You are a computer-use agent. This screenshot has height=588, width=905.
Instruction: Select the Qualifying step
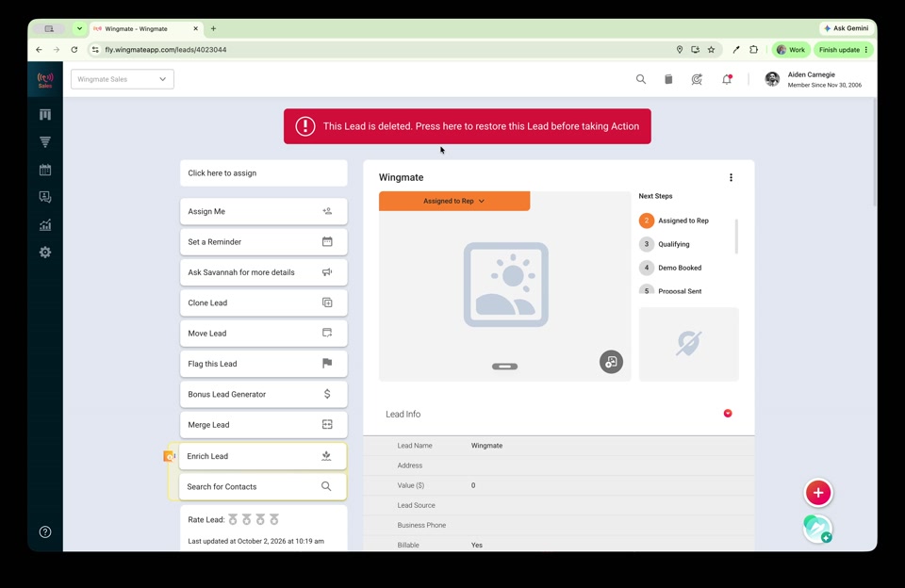(665, 244)
